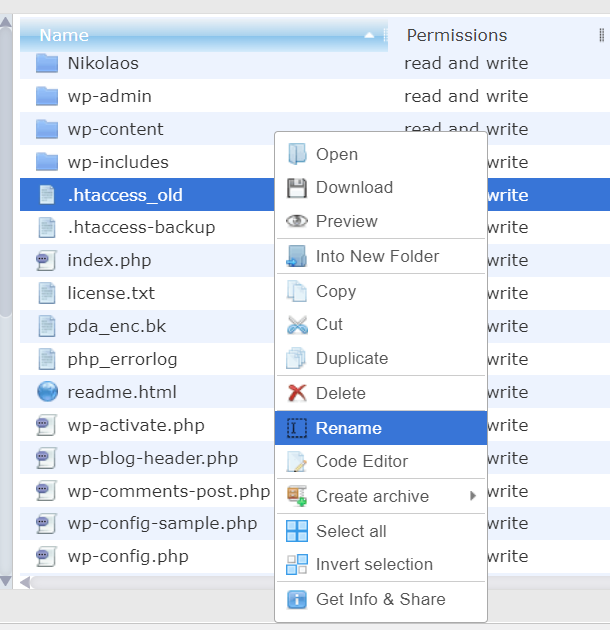Select the readme.html file name

[x=122, y=392]
